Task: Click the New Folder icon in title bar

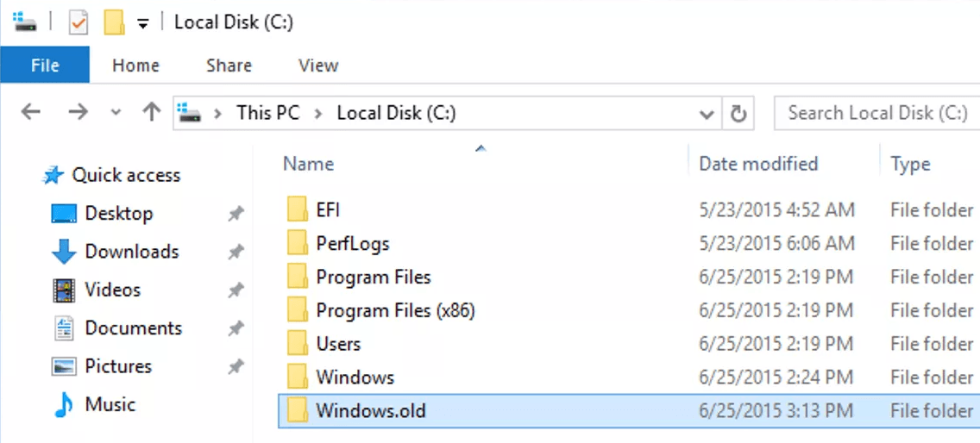Action: (114, 22)
